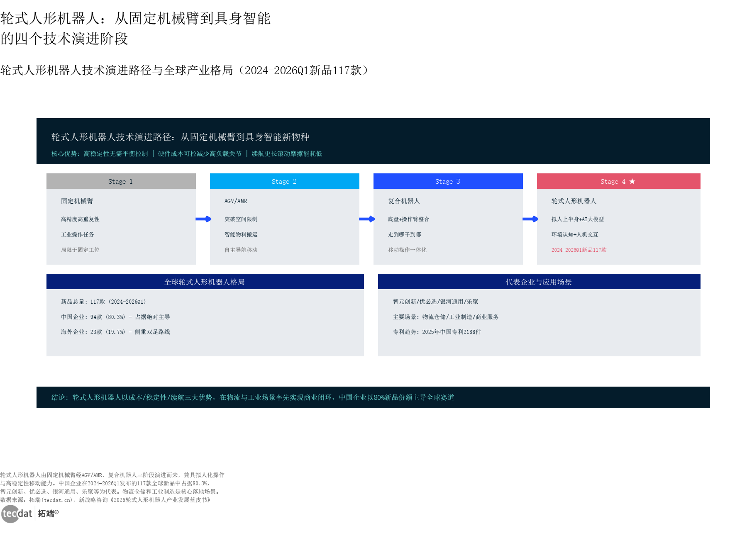747x560 pixels.
Task: Click the 拓端 brand name beside the logo
Action: point(48,514)
